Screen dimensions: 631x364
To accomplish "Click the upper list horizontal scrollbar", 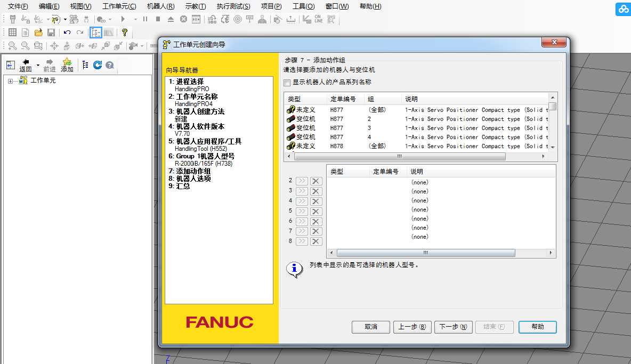I will coord(399,157).
